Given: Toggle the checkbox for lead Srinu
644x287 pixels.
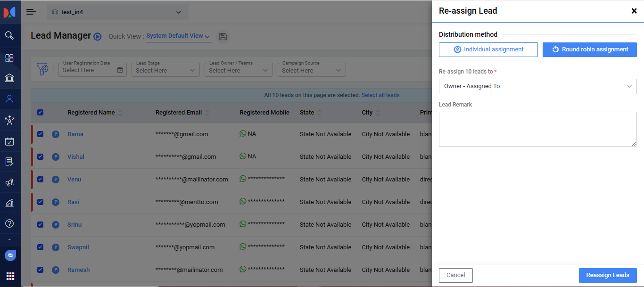Looking at the screenshot, I should pos(40,224).
